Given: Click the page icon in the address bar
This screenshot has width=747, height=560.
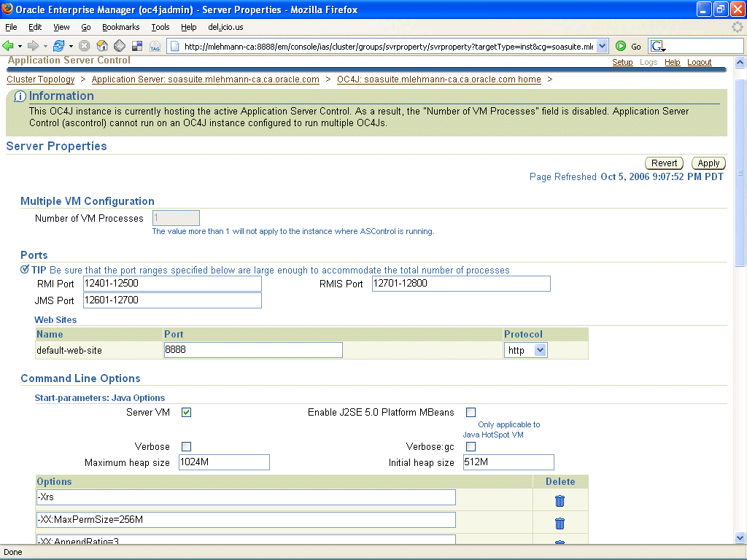Looking at the screenshot, I should click(175, 46).
